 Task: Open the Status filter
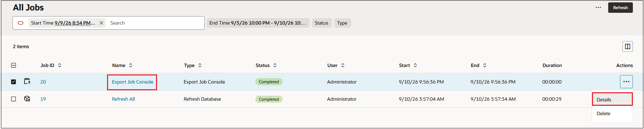[x=321, y=23]
